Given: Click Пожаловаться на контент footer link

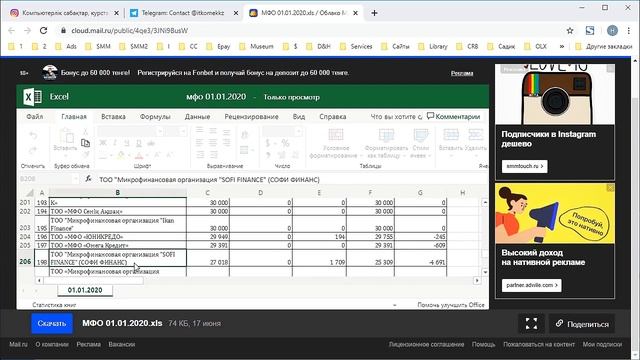Looking at the screenshot, I should click(x=539, y=344).
